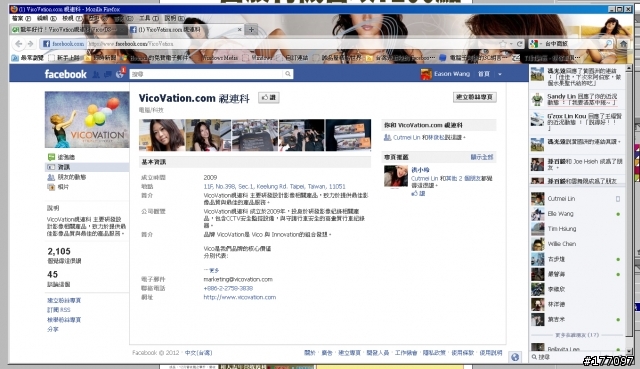The width and height of the screenshot is (640, 369).
Task: Close the active Facebook VicoVation tab
Action: (x=240, y=29)
